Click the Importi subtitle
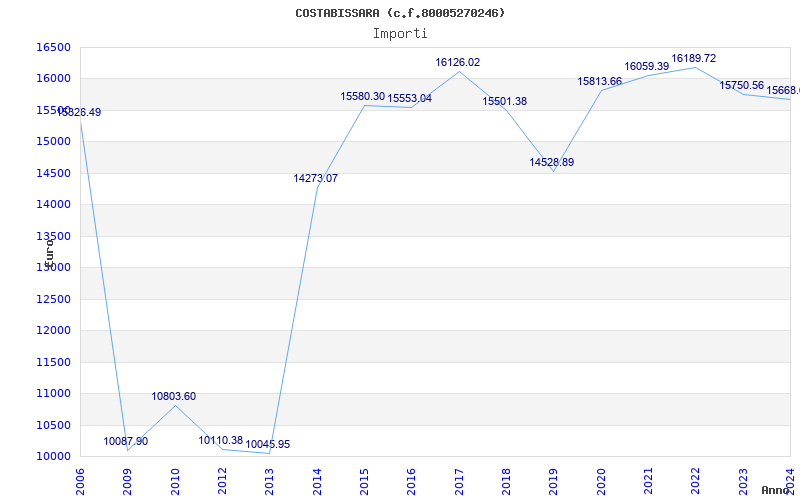The width and height of the screenshot is (800, 500). 400,34
